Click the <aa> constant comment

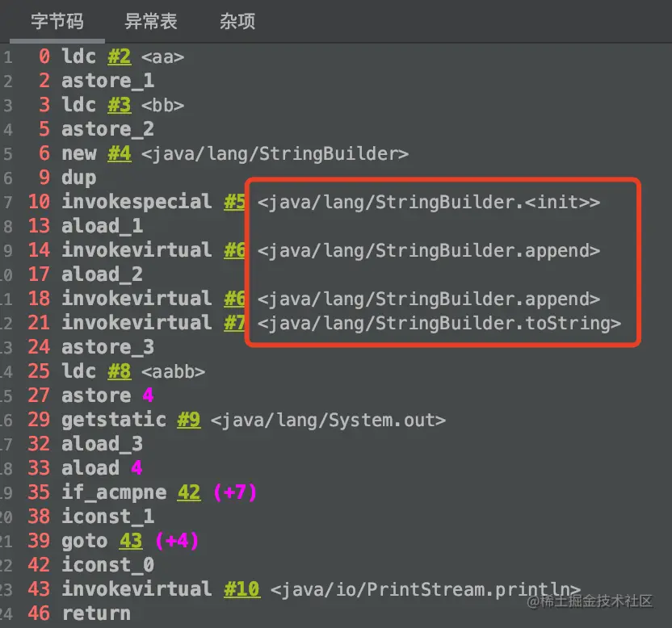[163, 57]
